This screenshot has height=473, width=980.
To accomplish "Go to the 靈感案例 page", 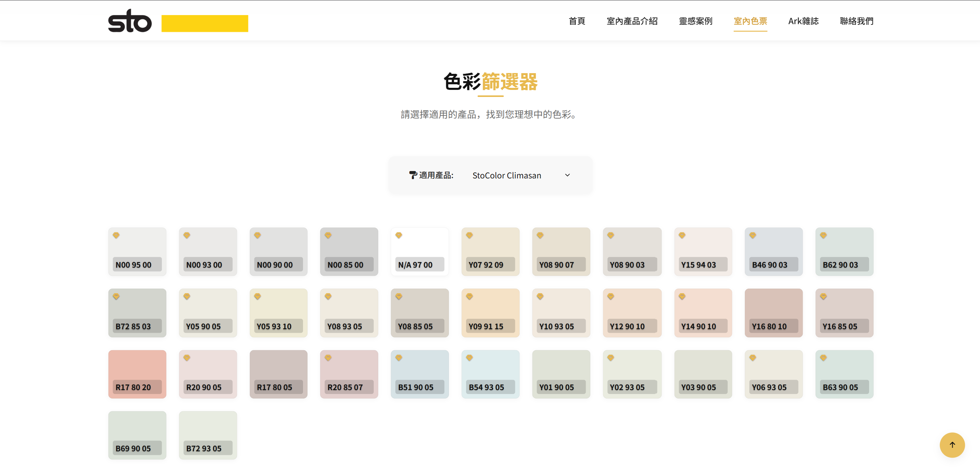I will 696,21.
